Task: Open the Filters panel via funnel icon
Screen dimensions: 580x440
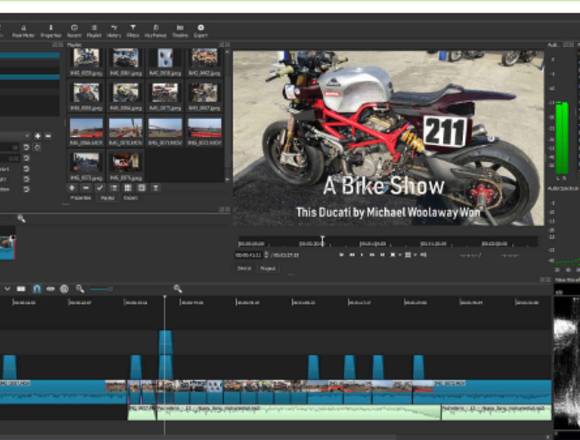Action: point(133,31)
